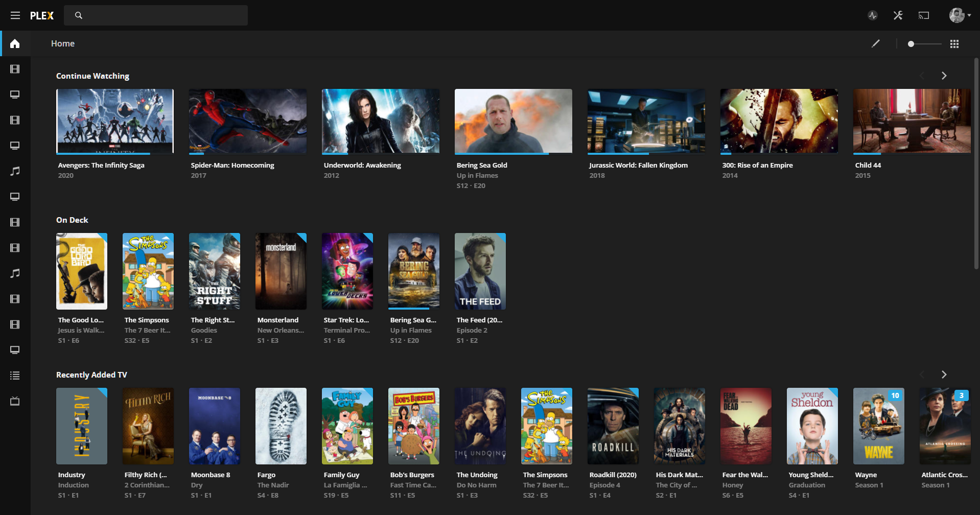Open Spider-Man: Homecoming thumbnail
This screenshot has height=515, width=980.
click(x=248, y=121)
